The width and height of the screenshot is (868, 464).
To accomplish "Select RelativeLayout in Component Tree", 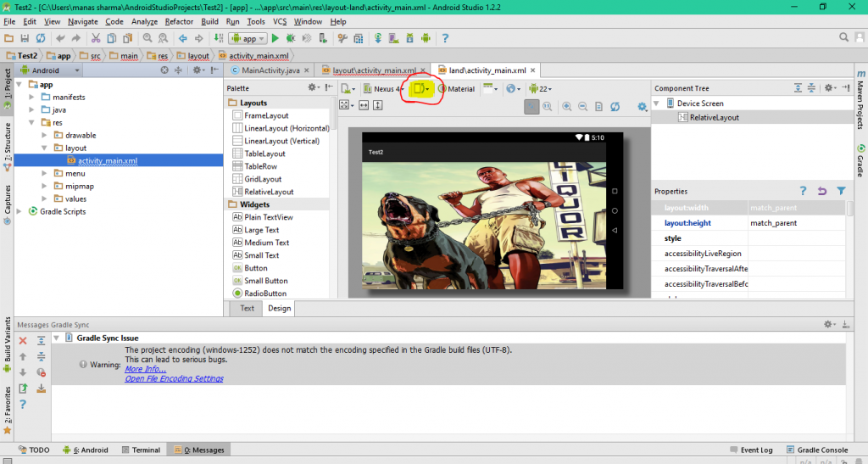I will [714, 117].
